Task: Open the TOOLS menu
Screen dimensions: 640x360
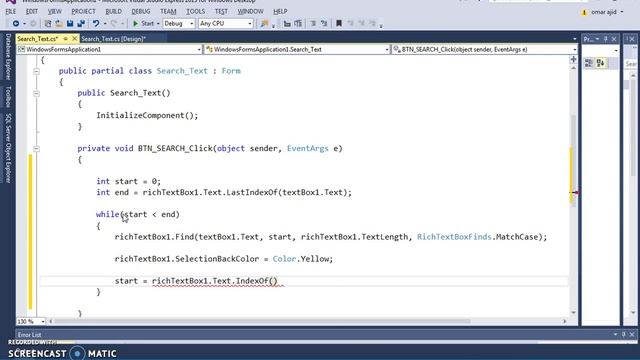Action: point(196,11)
